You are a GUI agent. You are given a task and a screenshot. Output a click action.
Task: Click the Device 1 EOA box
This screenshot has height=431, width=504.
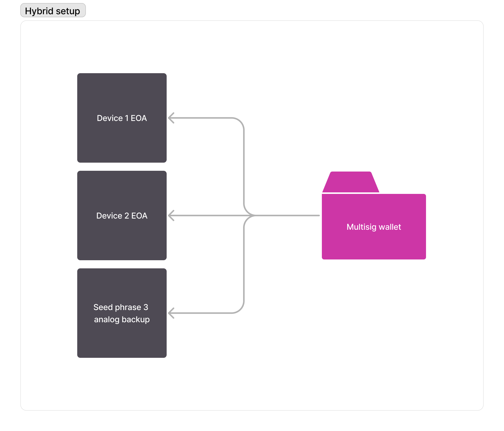point(122,142)
